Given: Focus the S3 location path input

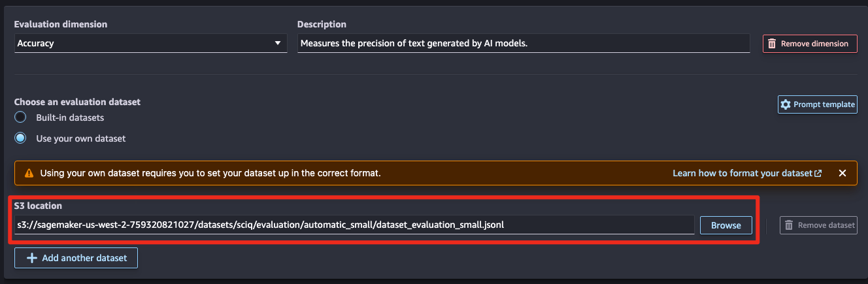Looking at the screenshot, I should pyautogui.click(x=354, y=225).
